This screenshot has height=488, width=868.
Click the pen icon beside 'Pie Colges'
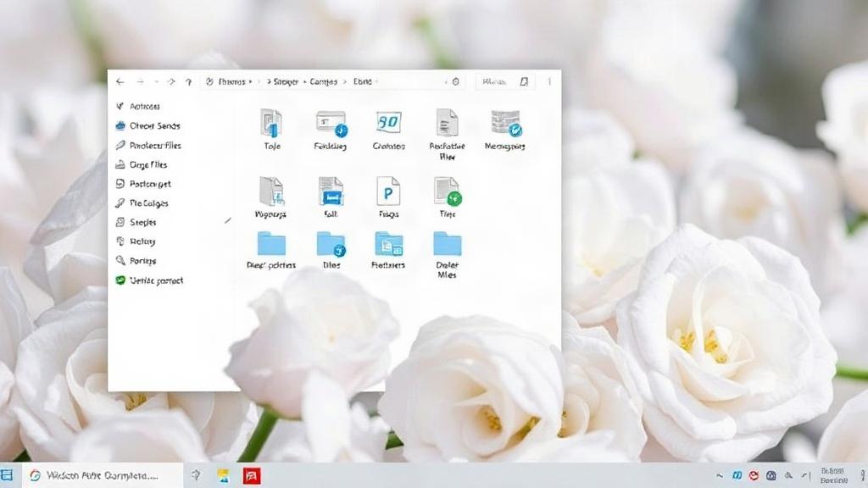coord(120,203)
